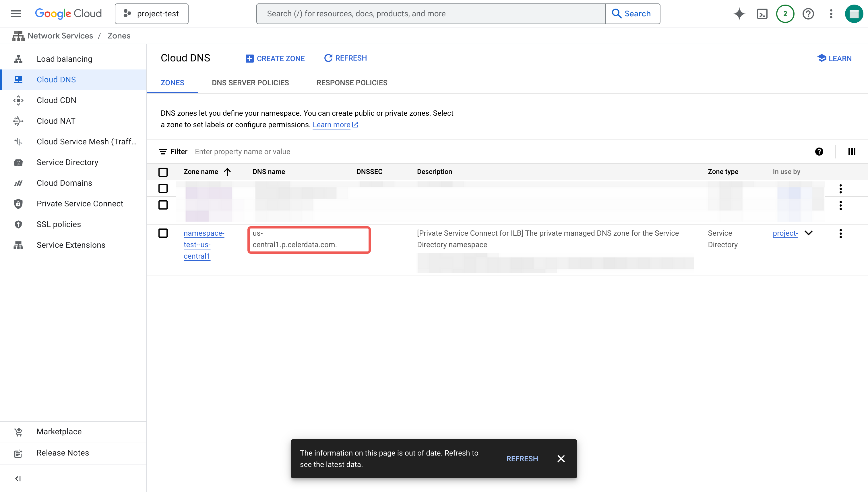Click the filter help question mark icon
Viewport: 868px width, 492px height.
(x=819, y=152)
